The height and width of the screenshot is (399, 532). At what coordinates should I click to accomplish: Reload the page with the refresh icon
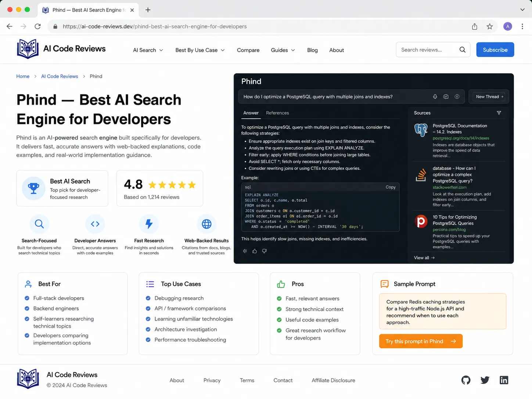click(37, 26)
